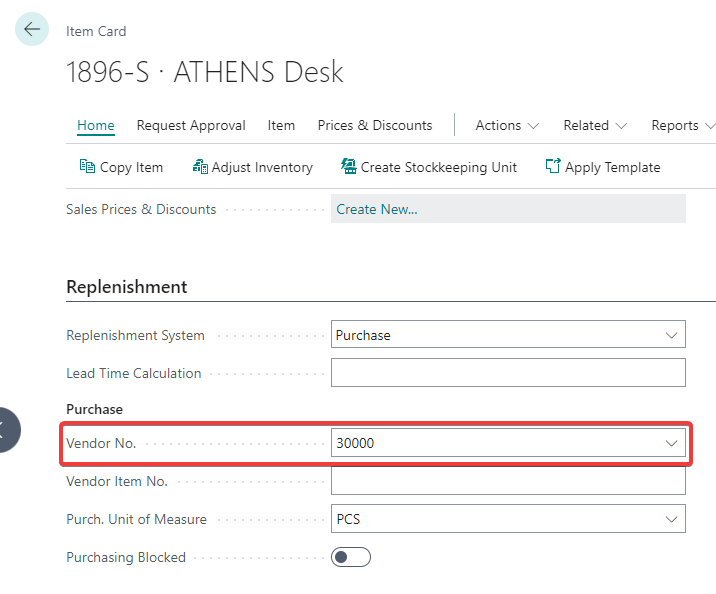
Task: Open the Related menu
Action: [x=595, y=125]
